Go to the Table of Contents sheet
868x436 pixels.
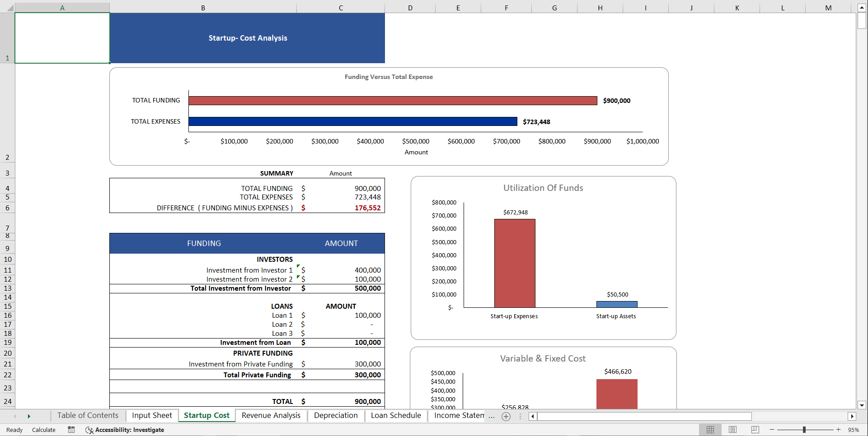click(x=88, y=416)
